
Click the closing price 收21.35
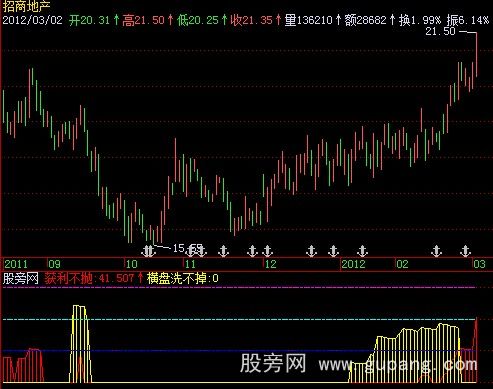point(252,20)
